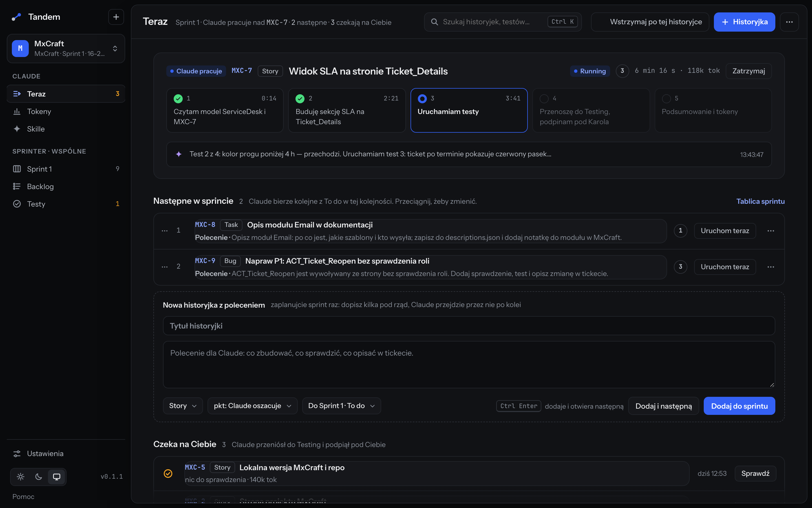Open more options for MXC-8 row
Screen dimensions: 812x508
[771, 231]
